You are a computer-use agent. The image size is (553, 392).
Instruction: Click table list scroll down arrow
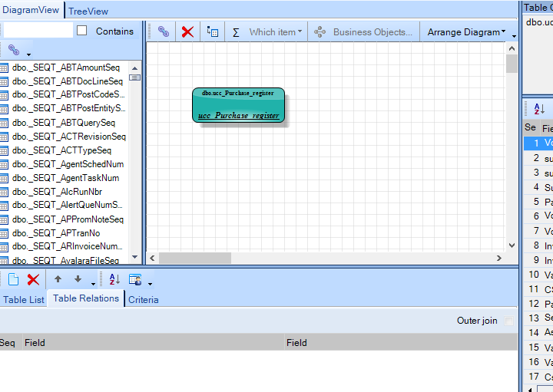click(134, 257)
